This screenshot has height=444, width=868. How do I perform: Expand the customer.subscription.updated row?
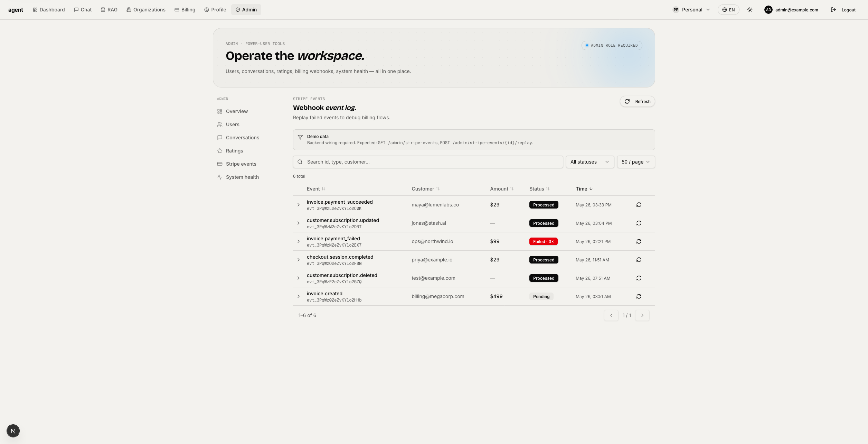tap(299, 223)
